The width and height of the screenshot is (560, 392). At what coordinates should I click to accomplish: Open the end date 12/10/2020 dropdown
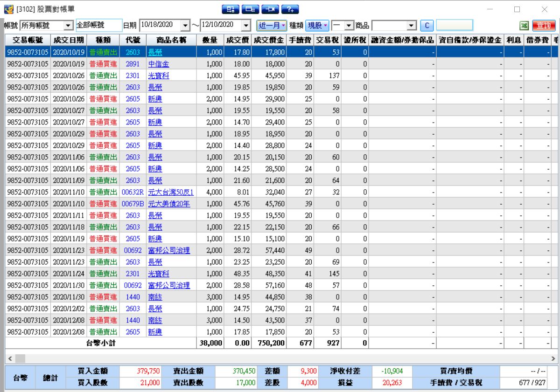pos(246,26)
